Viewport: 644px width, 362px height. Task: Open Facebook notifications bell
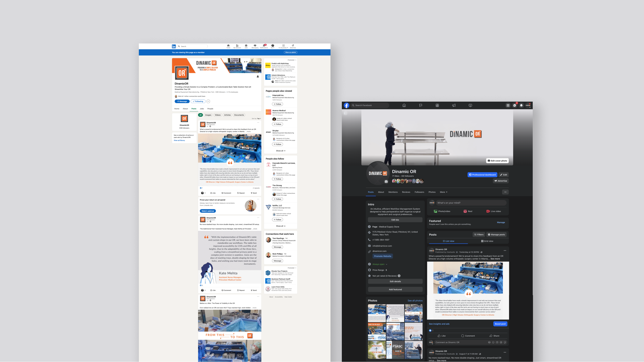pos(521,105)
